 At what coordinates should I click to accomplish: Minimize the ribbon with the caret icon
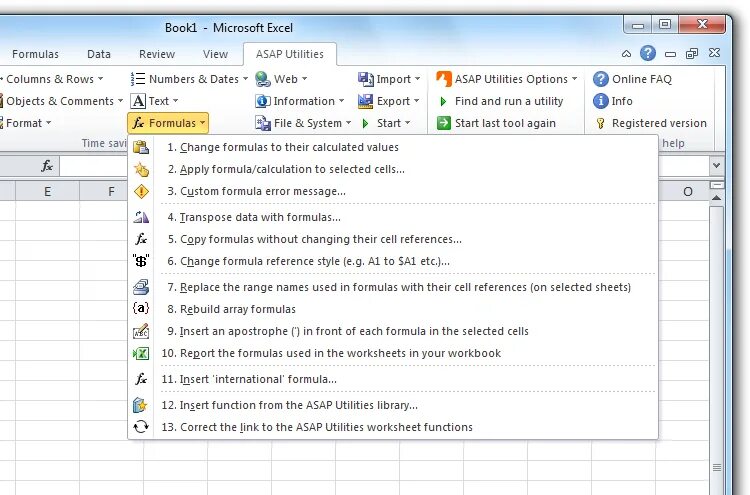[x=626, y=54]
